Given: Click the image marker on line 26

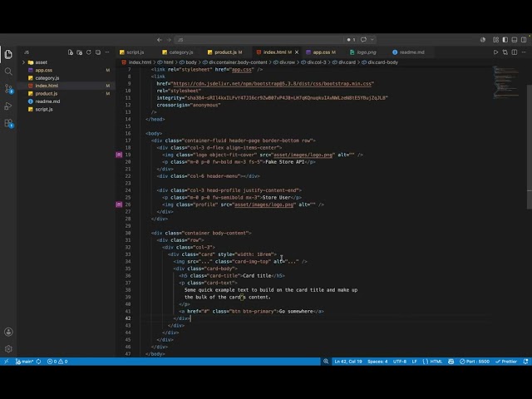Looking at the screenshot, I should click(x=119, y=204).
